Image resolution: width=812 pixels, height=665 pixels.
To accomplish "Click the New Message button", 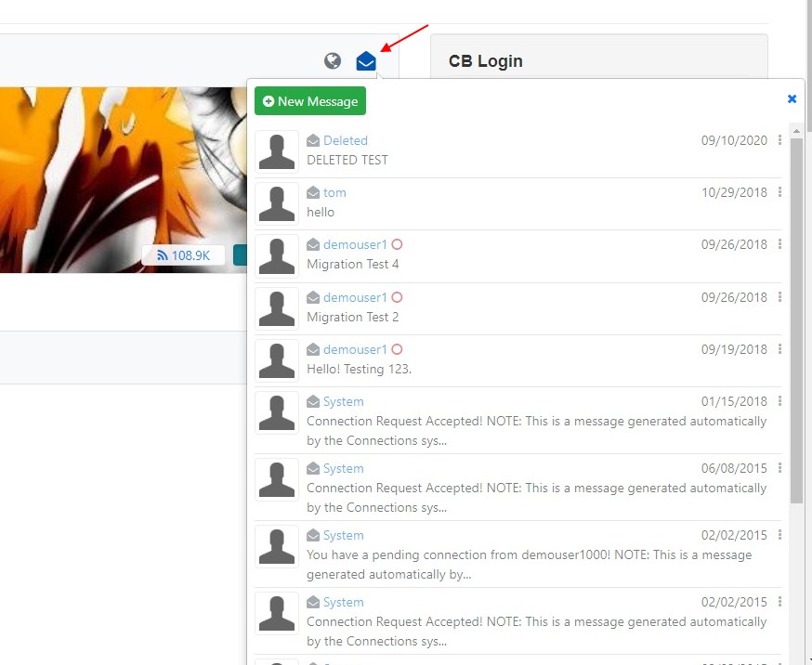I will click(310, 101).
